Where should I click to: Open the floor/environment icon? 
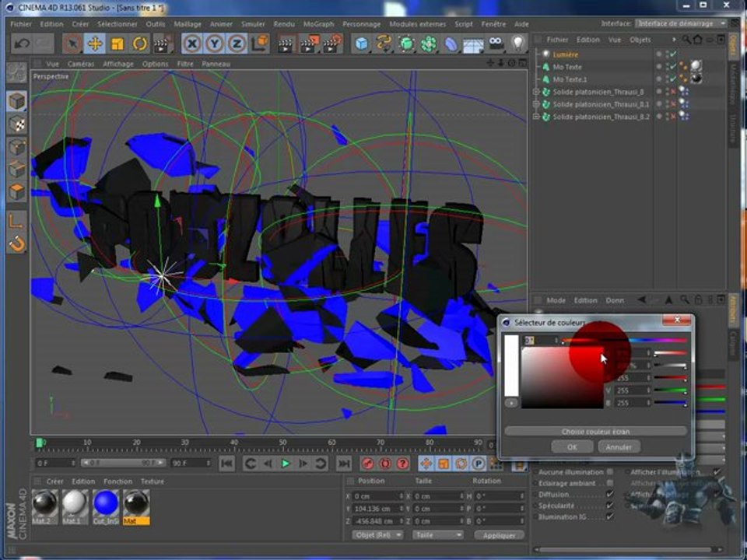tap(473, 45)
